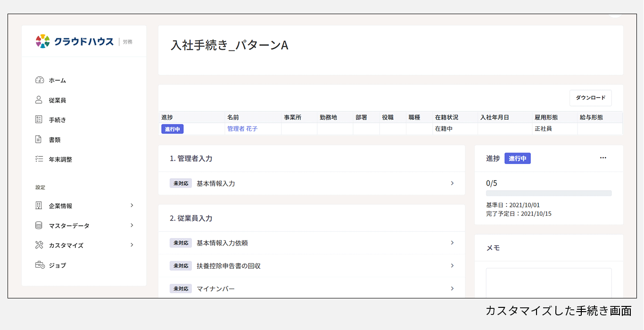Viewport: 644px width, 330px height.
Task: Click the employee person icon
Action: point(39,100)
